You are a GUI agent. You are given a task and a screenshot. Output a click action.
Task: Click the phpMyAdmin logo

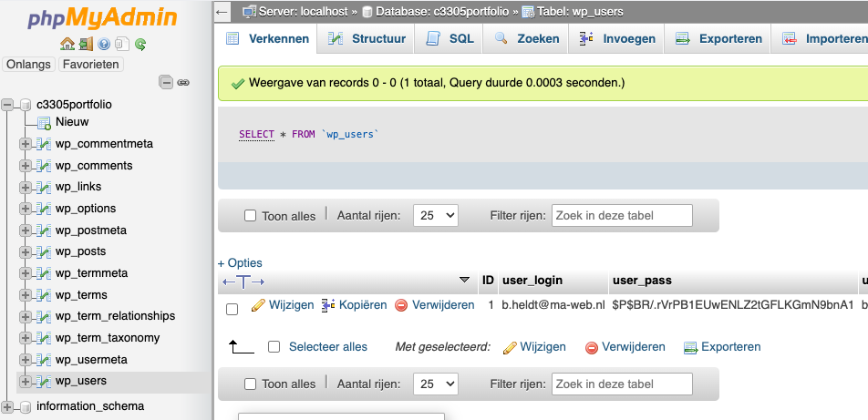102,17
